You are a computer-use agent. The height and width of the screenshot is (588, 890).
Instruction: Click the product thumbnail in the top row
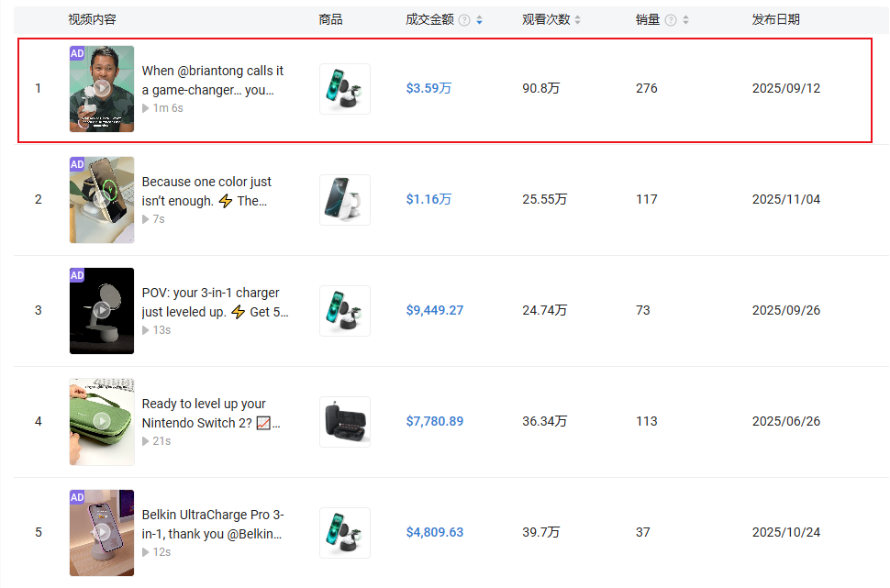pyautogui.click(x=344, y=88)
